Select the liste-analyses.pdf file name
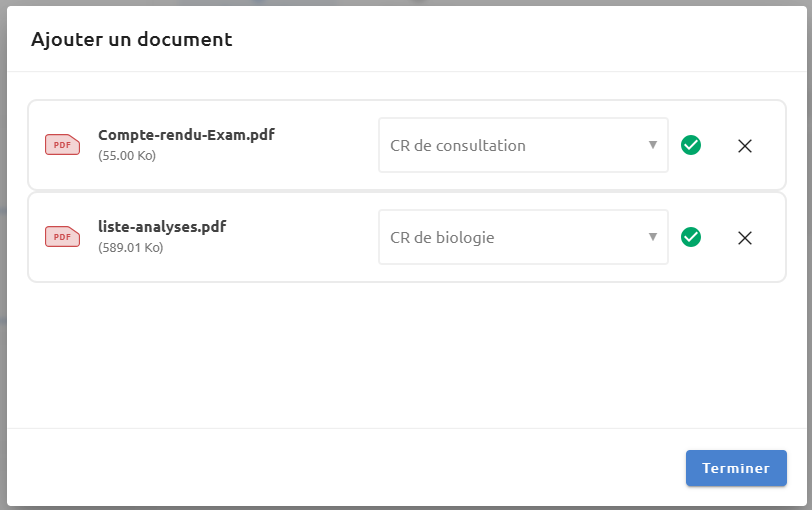812x510 pixels. 162,226
